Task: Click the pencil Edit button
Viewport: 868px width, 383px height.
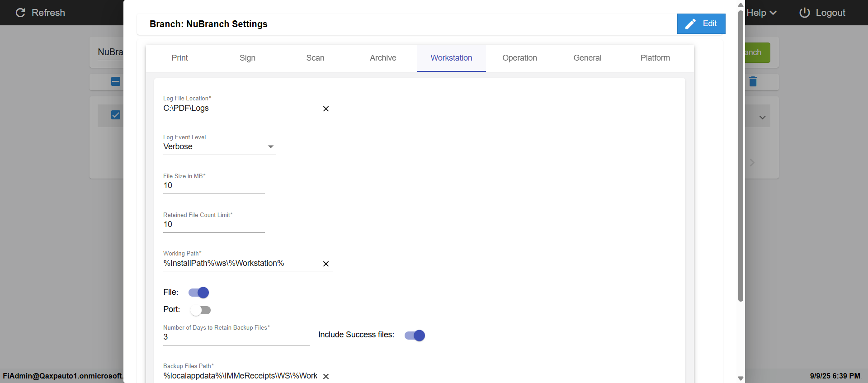Action: (x=701, y=24)
